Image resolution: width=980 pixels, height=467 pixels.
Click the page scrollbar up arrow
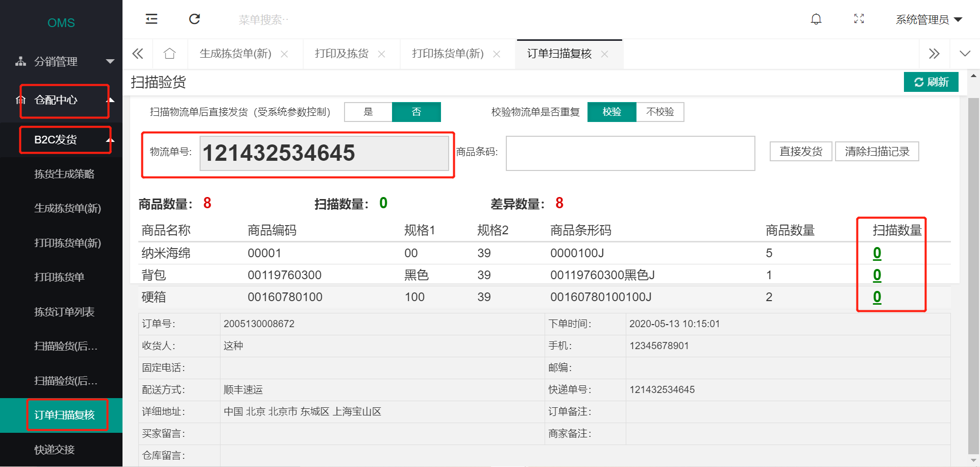point(973,76)
